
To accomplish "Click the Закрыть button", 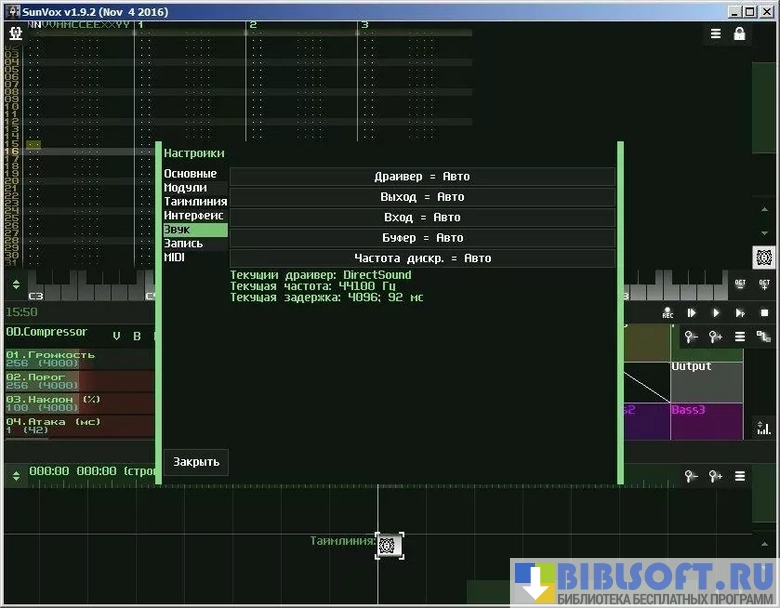I will [196, 462].
